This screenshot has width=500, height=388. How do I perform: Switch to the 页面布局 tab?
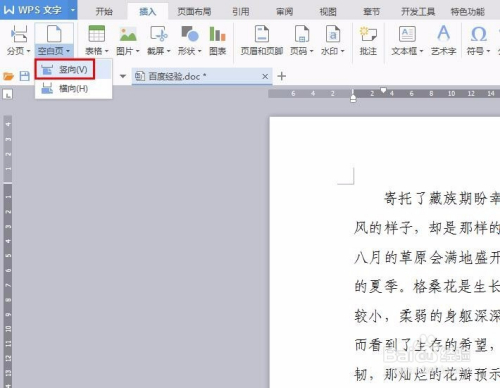tap(194, 12)
